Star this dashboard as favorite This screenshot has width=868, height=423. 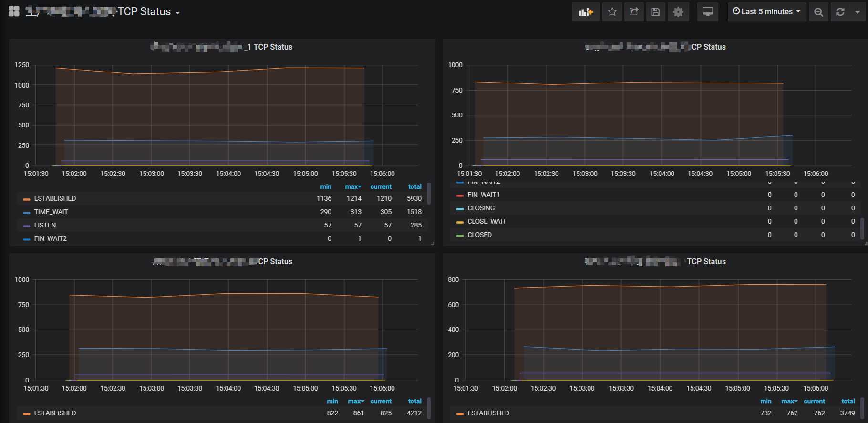[612, 12]
